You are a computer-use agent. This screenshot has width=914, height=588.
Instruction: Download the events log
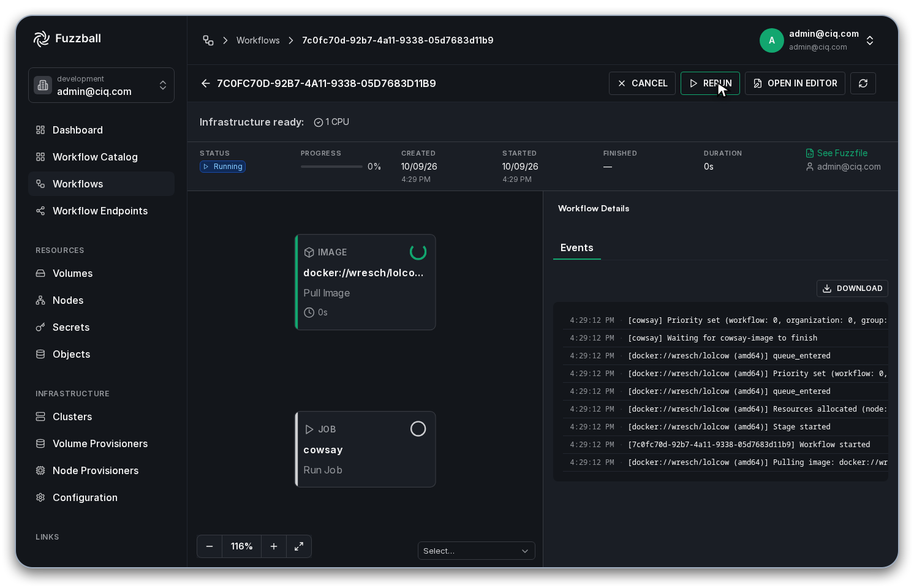coord(852,288)
